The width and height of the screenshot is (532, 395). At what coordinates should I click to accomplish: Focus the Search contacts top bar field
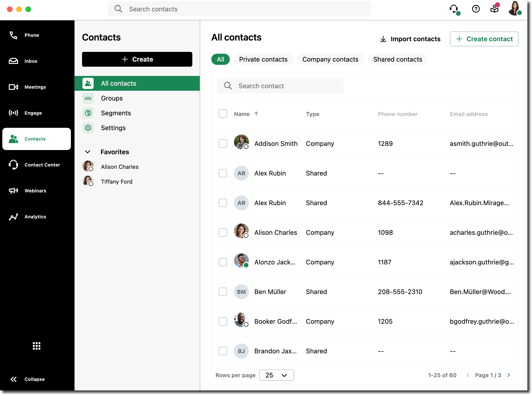pos(239,9)
